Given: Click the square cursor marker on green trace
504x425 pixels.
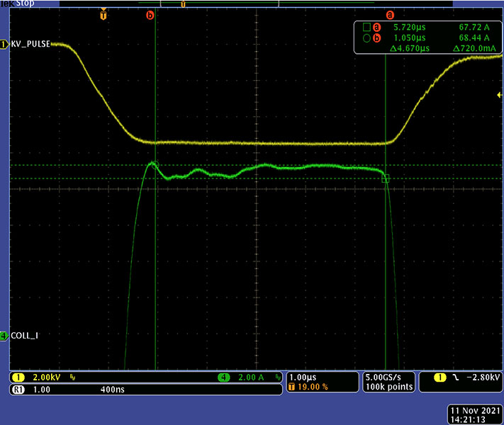Looking at the screenshot, I should click(x=386, y=179).
